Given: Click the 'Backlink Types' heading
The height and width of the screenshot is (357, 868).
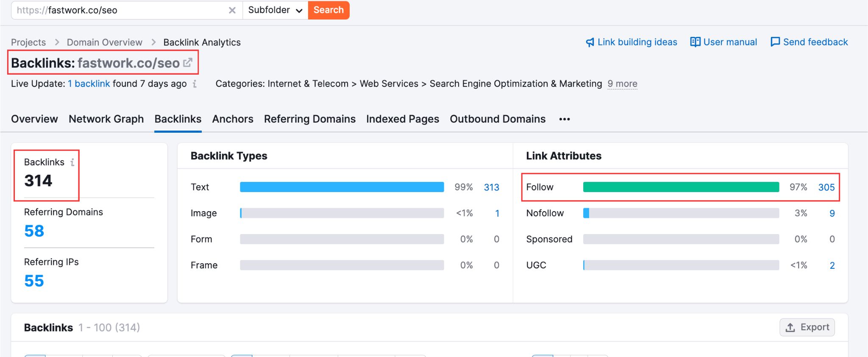Looking at the screenshot, I should [229, 156].
